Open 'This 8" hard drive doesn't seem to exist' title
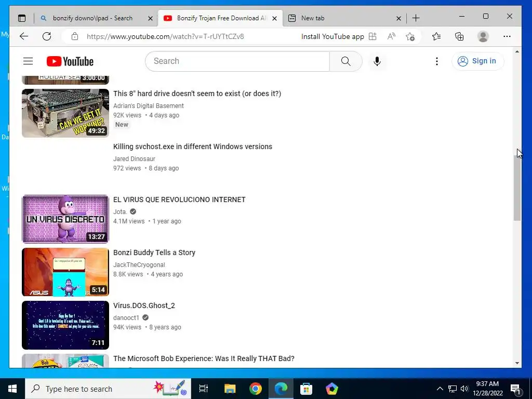 pyautogui.click(x=197, y=94)
